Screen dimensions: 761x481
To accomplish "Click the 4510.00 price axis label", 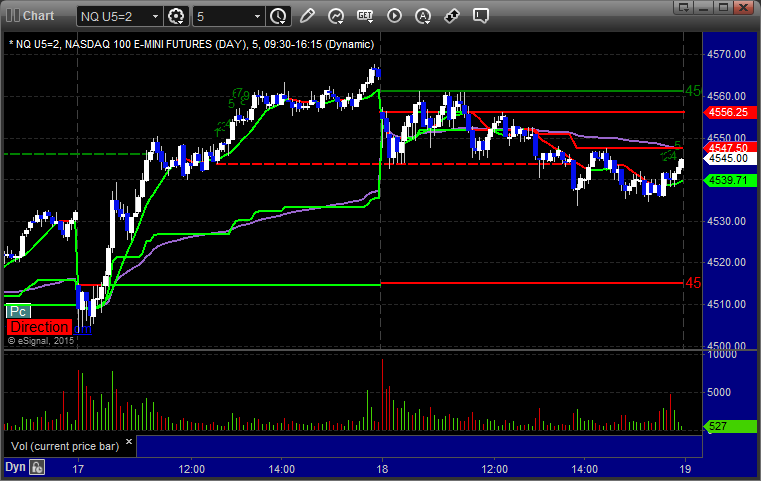I will click(726, 304).
